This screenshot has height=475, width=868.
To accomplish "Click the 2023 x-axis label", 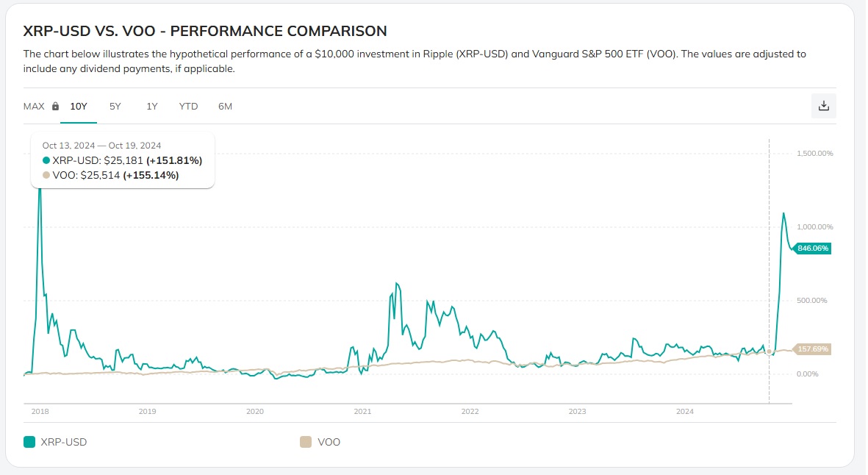I will [578, 411].
